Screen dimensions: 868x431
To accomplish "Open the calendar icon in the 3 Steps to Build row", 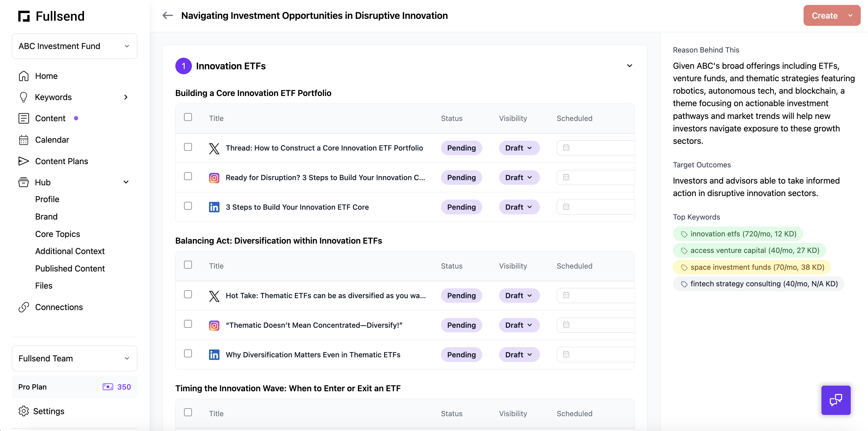I will coord(566,207).
